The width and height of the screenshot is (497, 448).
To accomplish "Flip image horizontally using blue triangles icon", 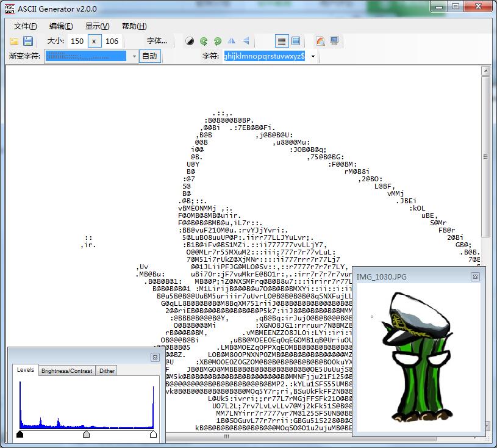I will 232,42.
